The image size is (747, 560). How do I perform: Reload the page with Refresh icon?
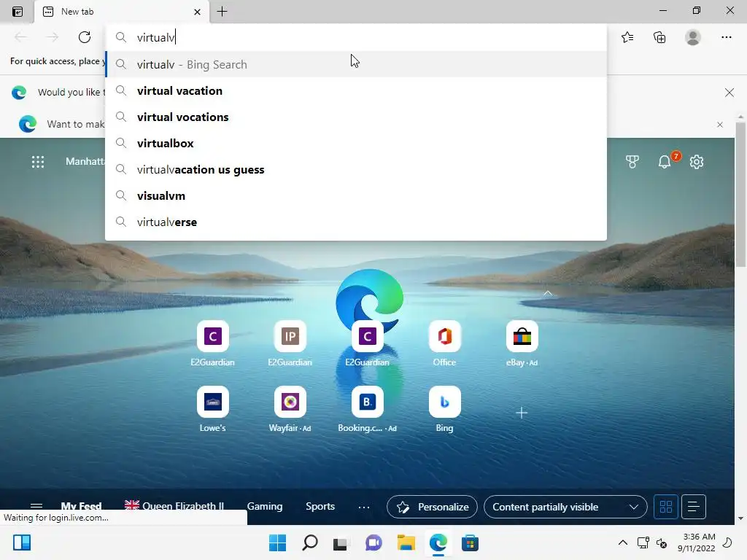pyautogui.click(x=85, y=37)
